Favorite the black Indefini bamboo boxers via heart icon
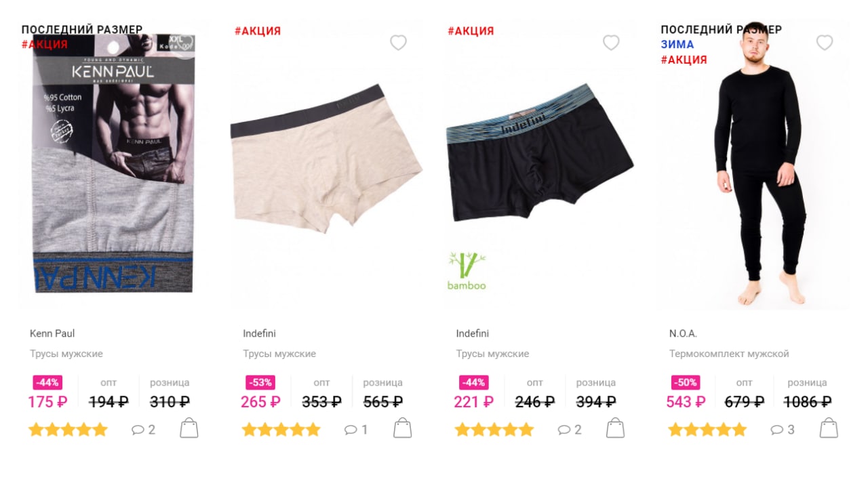The width and height of the screenshot is (868, 477). click(x=611, y=43)
